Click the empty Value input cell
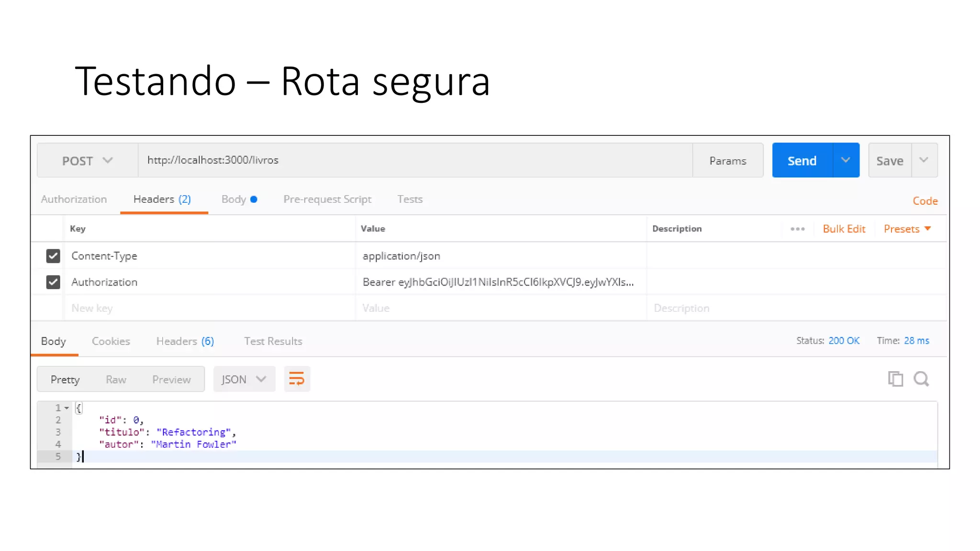This screenshot has width=980, height=551. pyautogui.click(x=501, y=309)
